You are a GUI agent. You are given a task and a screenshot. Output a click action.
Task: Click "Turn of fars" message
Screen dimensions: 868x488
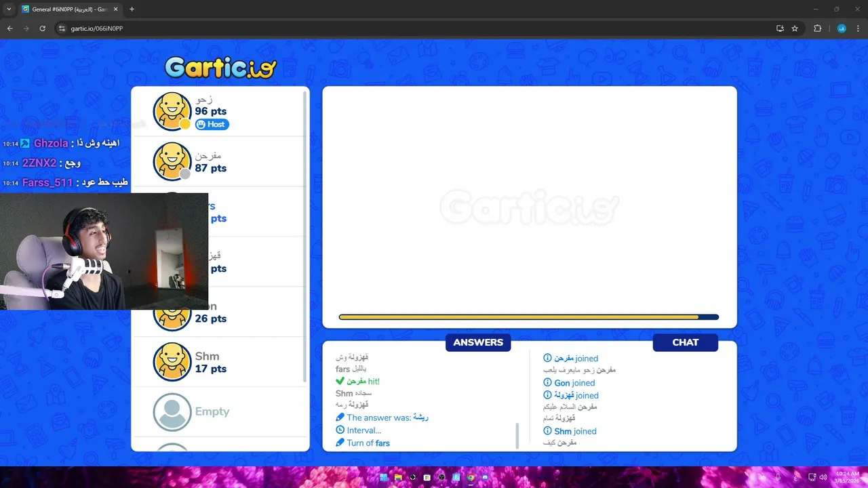pos(368,443)
